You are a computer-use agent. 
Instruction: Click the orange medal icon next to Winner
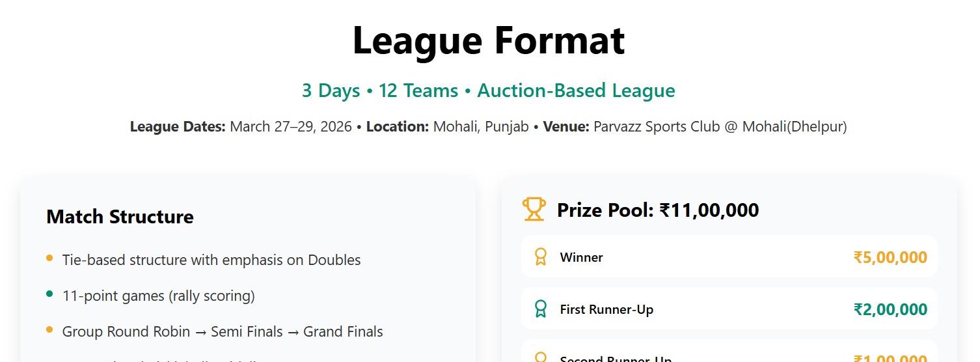540,257
